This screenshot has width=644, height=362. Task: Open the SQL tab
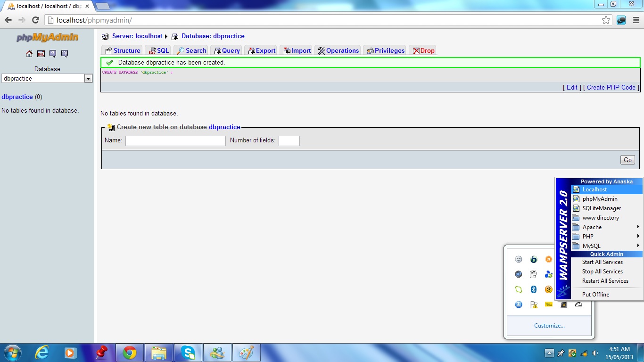point(158,50)
